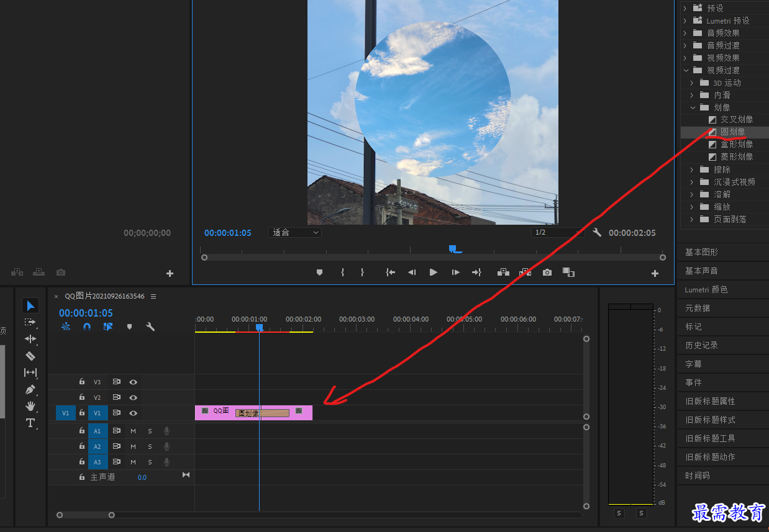This screenshot has height=532, width=769.
Task: Click the nest sequence toggle icon
Action: (x=66, y=327)
